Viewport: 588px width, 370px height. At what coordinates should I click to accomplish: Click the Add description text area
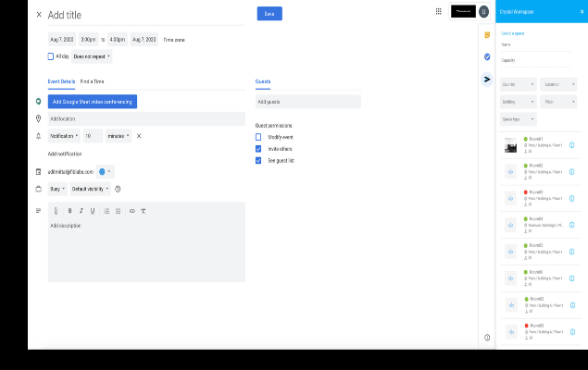pyautogui.click(x=146, y=249)
